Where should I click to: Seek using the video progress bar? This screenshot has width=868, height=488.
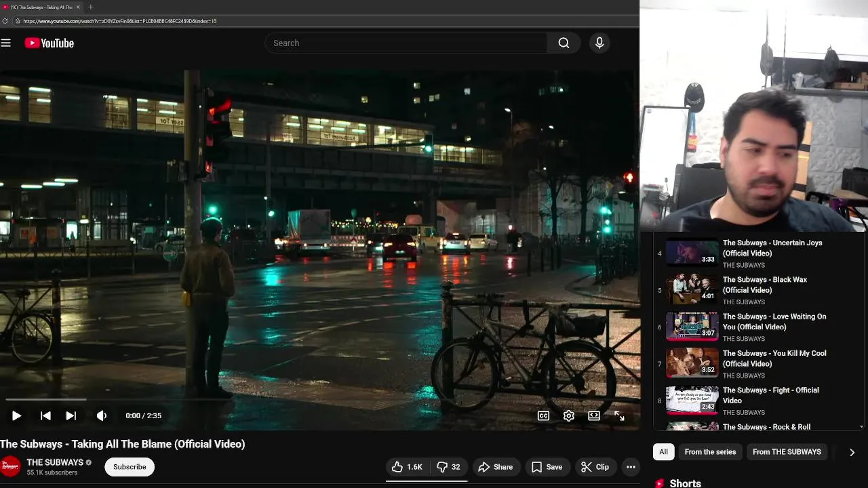pyautogui.click(x=319, y=399)
